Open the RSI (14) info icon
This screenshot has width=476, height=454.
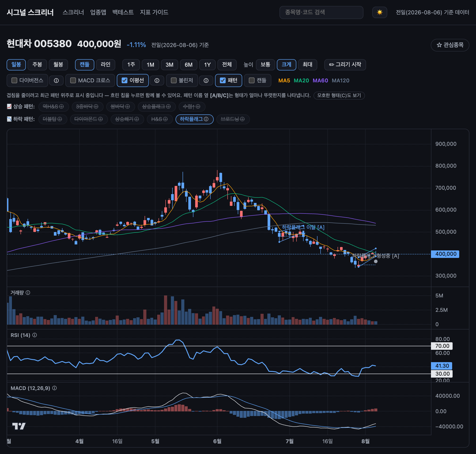tap(35, 335)
